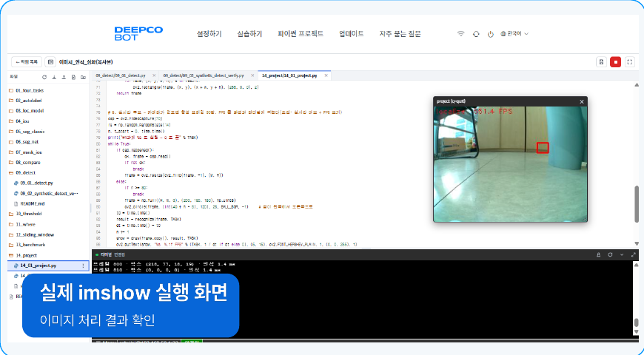Open the 설정하기 menu
644x355 pixels.
209,34
